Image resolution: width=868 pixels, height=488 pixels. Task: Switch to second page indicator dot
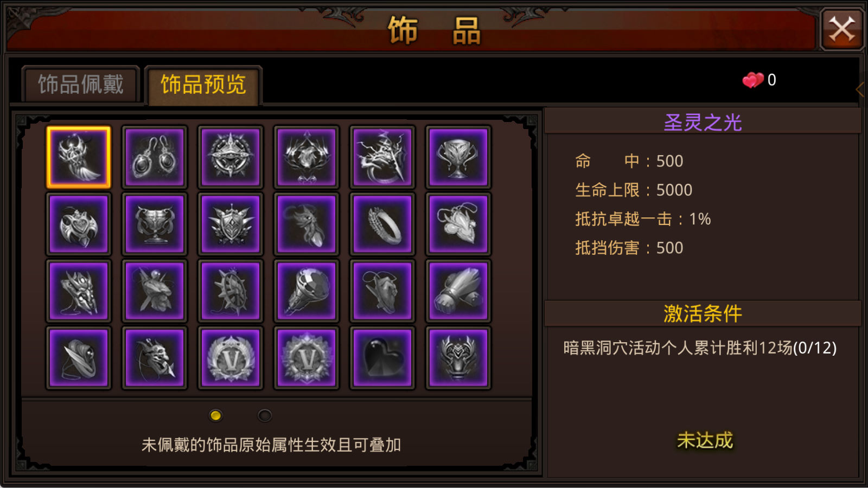[x=265, y=415]
